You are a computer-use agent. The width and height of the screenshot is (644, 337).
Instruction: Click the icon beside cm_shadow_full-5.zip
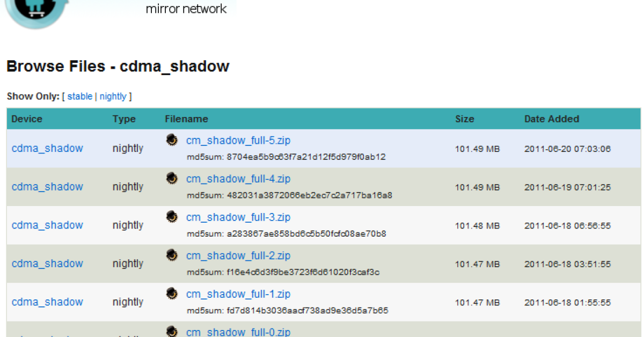(172, 140)
